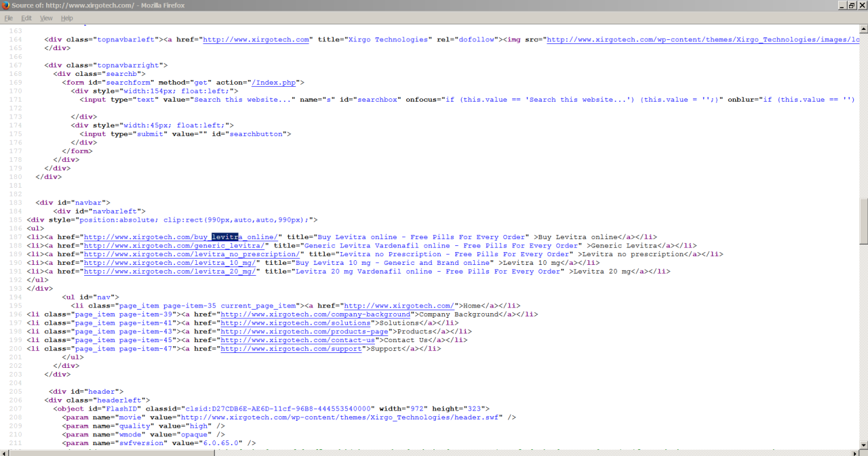Click the vertical scrollbar down arrow
This screenshot has height=456, width=868.
[x=863, y=444]
